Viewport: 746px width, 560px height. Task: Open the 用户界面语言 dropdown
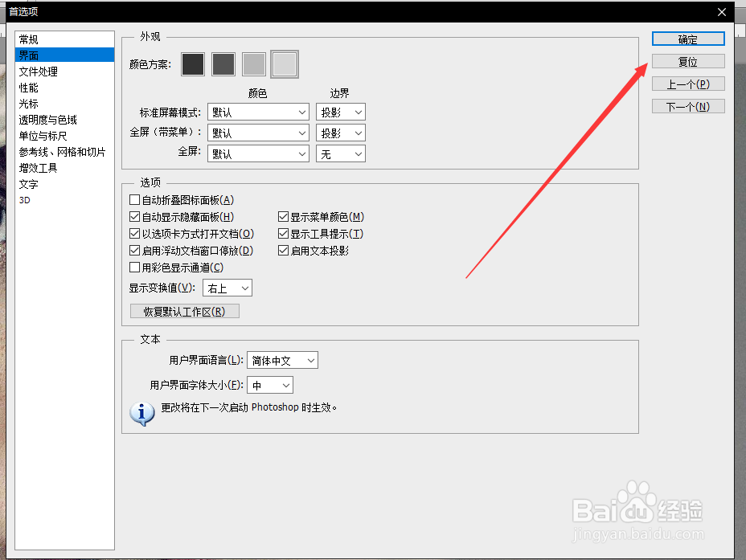coord(282,360)
